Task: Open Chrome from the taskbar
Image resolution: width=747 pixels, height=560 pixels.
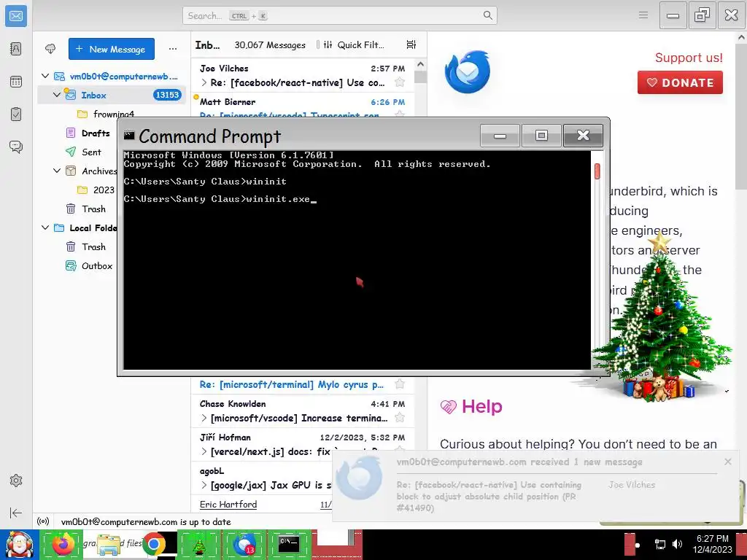Action: pyautogui.click(x=154, y=545)
